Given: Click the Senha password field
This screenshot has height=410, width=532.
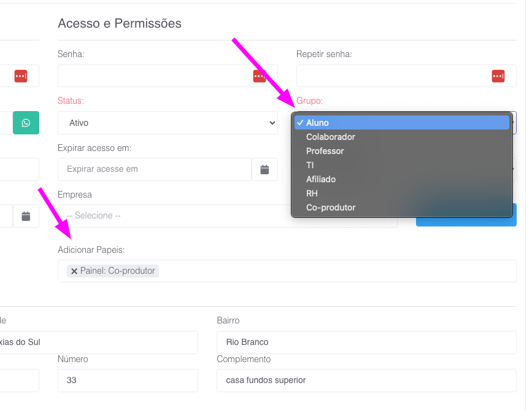Looking at the screenshot, I should point(153,76).
